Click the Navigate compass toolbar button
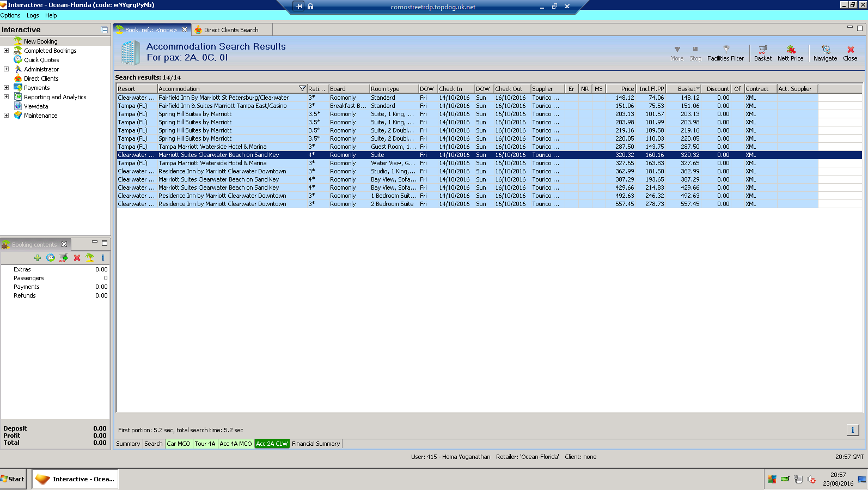This screenshot has height=490, width=868. pyautogui.click(x=825, y=53)
